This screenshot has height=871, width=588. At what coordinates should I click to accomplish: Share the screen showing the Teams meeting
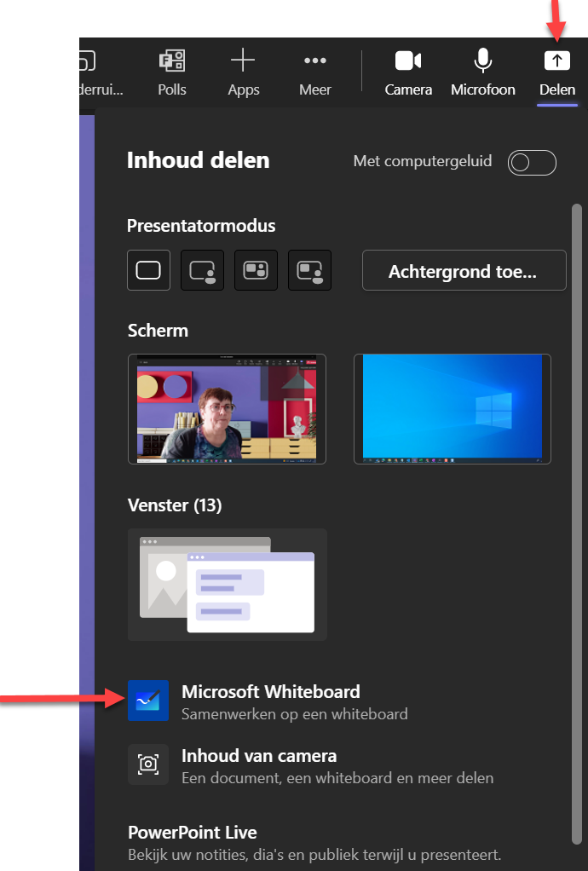coord(227,409)
